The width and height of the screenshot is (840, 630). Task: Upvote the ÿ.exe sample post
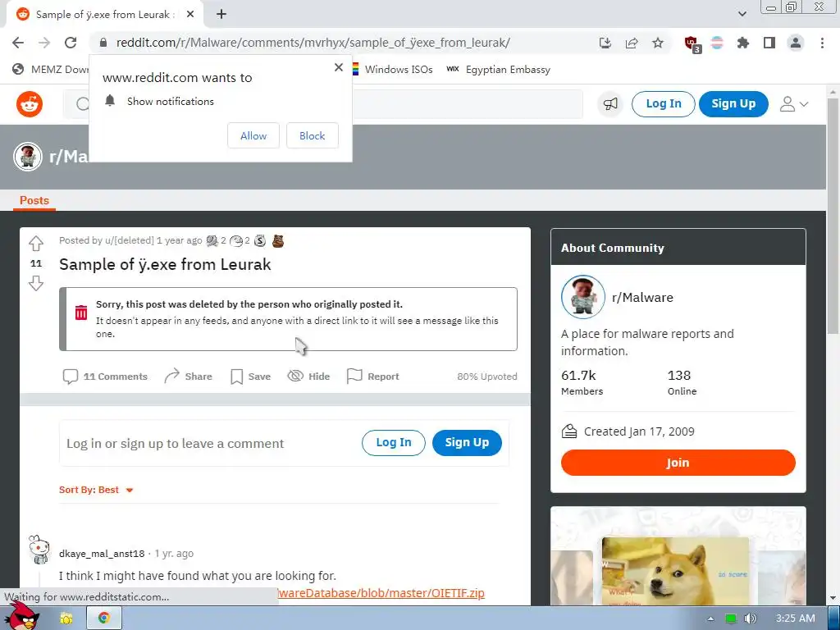[x=36, y=243]
